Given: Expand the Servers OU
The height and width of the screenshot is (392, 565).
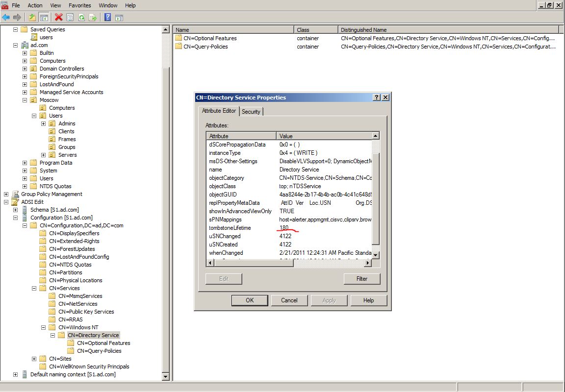Looking at the screenshot, I should click(x=43, y=155).
